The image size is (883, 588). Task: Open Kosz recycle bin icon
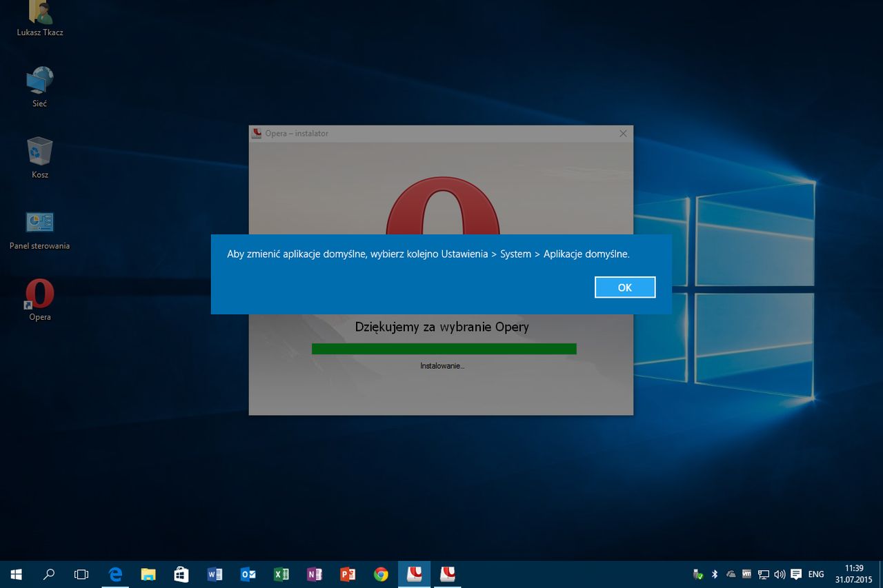40,158
